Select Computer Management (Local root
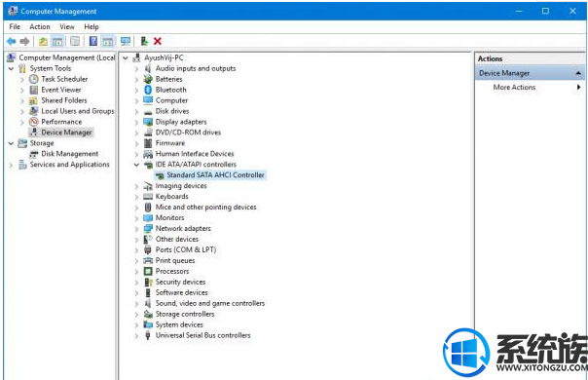The width and height of the screenshot is (588, 380). 67,57
